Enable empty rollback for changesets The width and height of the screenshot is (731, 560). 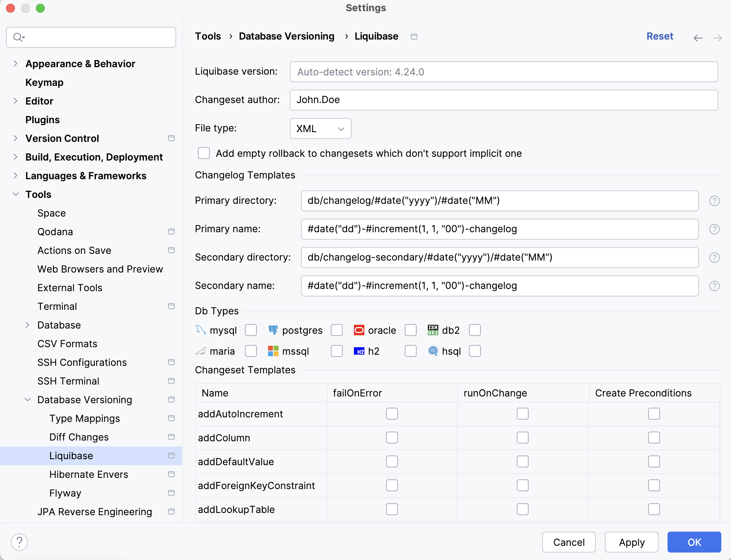point(203,153)
